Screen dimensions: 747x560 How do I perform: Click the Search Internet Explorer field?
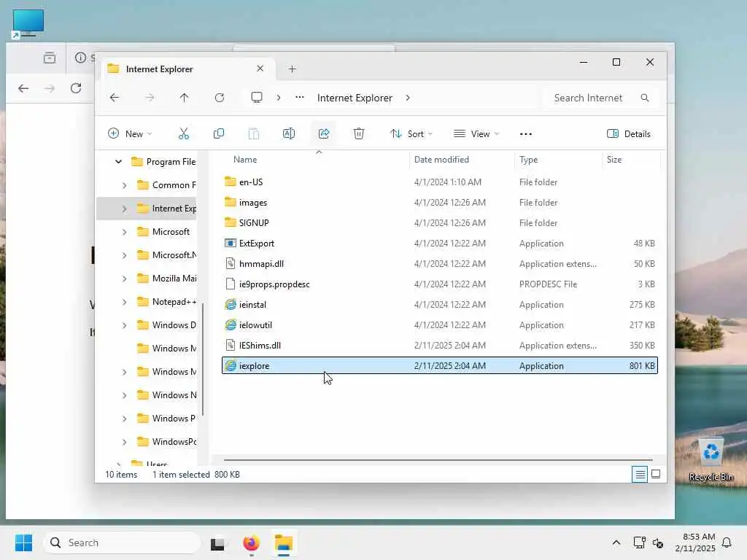602,98
